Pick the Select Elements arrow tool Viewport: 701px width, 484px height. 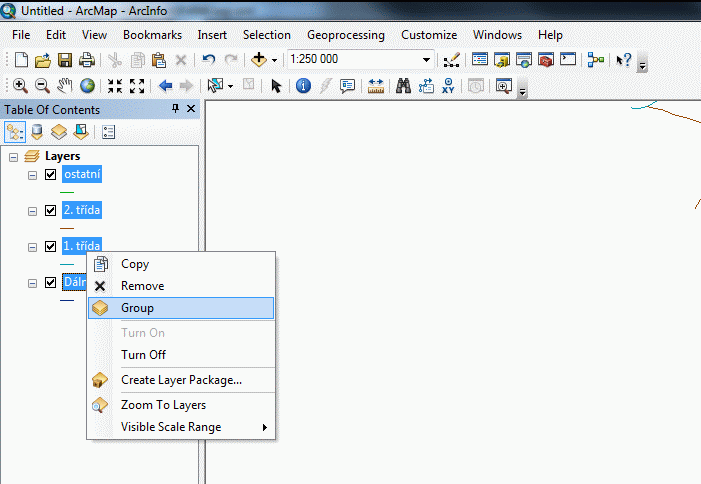276,85
